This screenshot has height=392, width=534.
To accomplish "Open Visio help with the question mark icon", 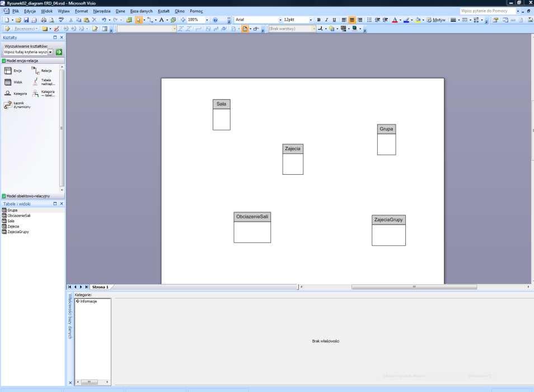I will click(x=216, y=20).
